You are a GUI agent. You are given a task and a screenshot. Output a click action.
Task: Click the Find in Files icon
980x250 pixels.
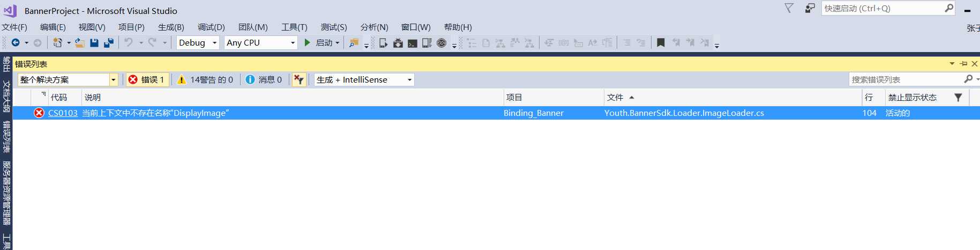[354, 43]
